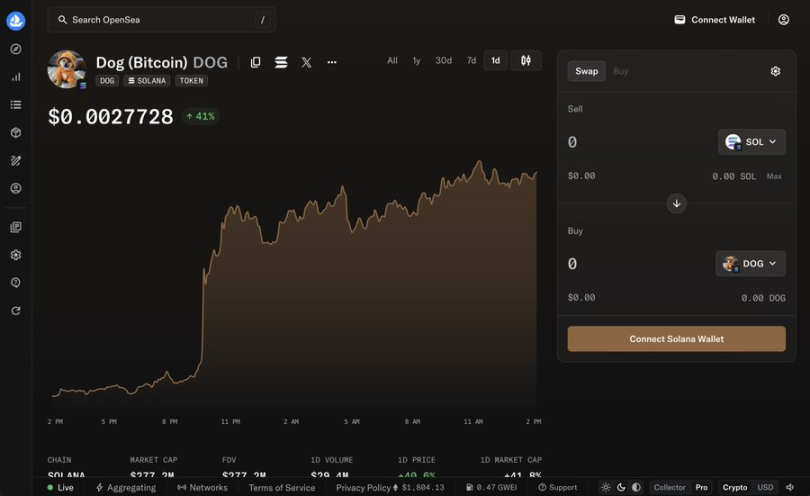Select the 1d time range
The height and width of the screenshot is (496, 810).
495,60
